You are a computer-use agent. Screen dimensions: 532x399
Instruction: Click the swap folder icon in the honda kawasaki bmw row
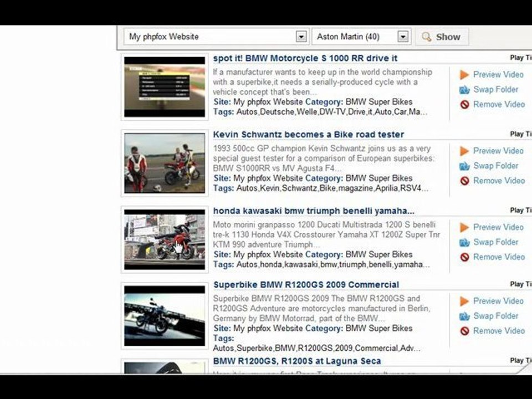coord(464,243)
